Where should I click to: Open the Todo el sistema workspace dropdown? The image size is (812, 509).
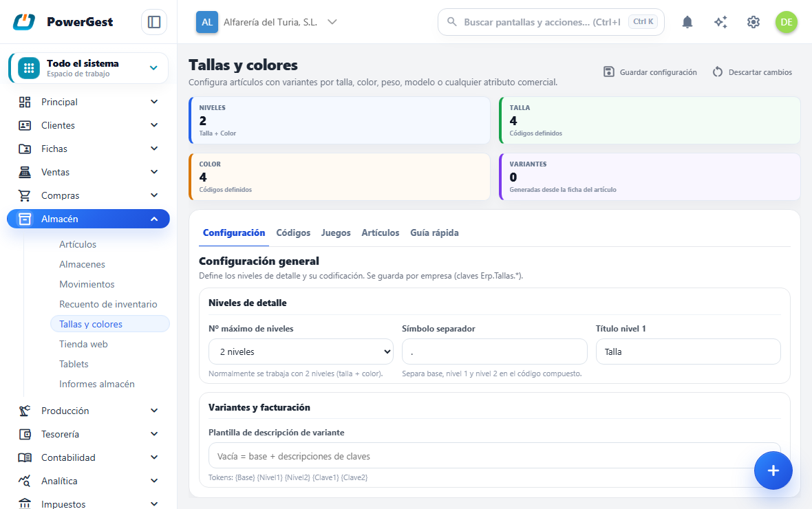coord(89,68)
